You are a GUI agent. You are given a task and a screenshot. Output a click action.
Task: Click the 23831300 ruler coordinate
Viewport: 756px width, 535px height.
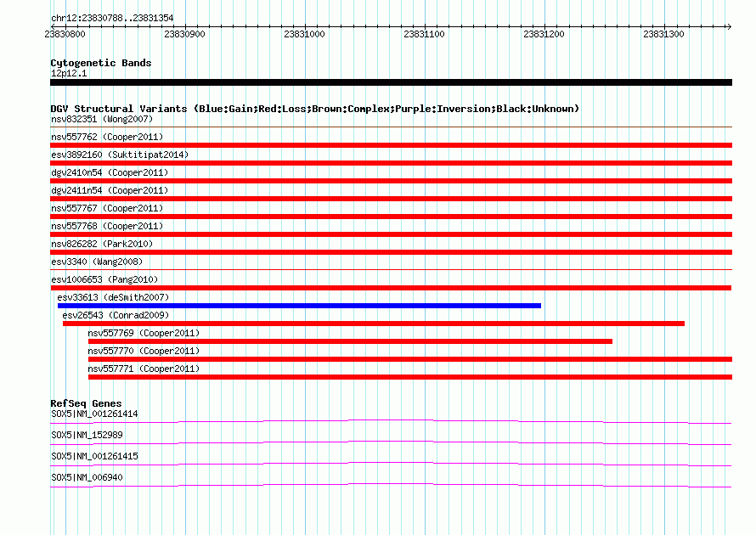pos(663,34)
